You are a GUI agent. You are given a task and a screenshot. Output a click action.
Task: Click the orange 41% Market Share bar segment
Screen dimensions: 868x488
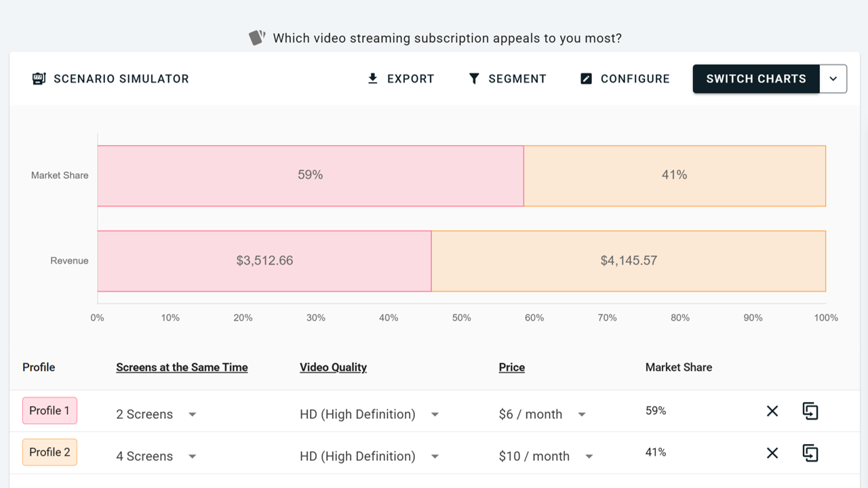point(674,176)
